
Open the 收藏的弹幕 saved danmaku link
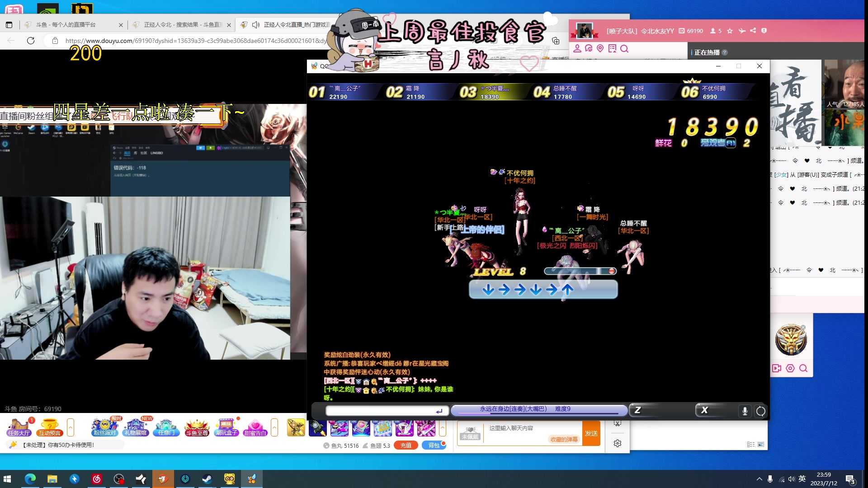(x=564, y=439)
